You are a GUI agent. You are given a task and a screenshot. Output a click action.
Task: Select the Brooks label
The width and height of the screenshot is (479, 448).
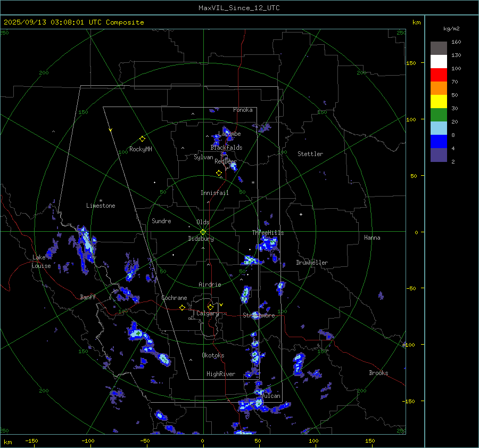[378, 373]
